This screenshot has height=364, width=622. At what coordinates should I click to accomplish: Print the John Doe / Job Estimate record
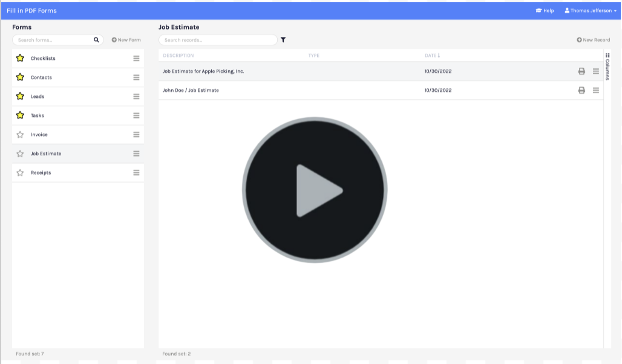pyautogui.click(x=581, y=90)
